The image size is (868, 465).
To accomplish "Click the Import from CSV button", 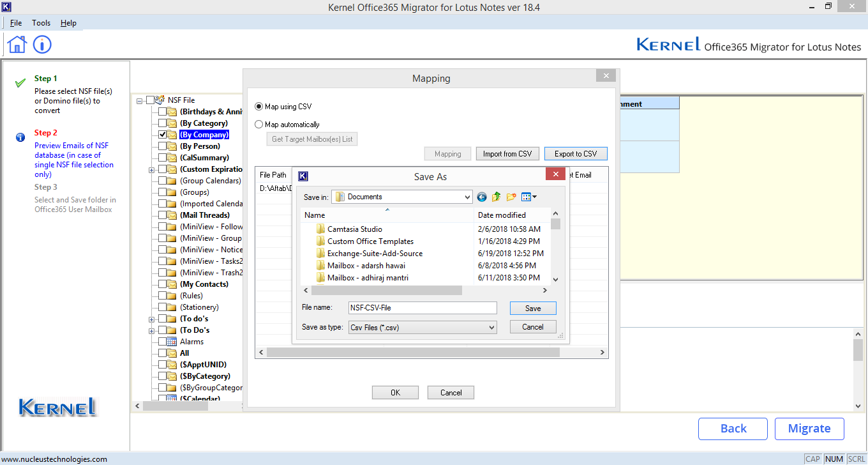I will [507, 154].
